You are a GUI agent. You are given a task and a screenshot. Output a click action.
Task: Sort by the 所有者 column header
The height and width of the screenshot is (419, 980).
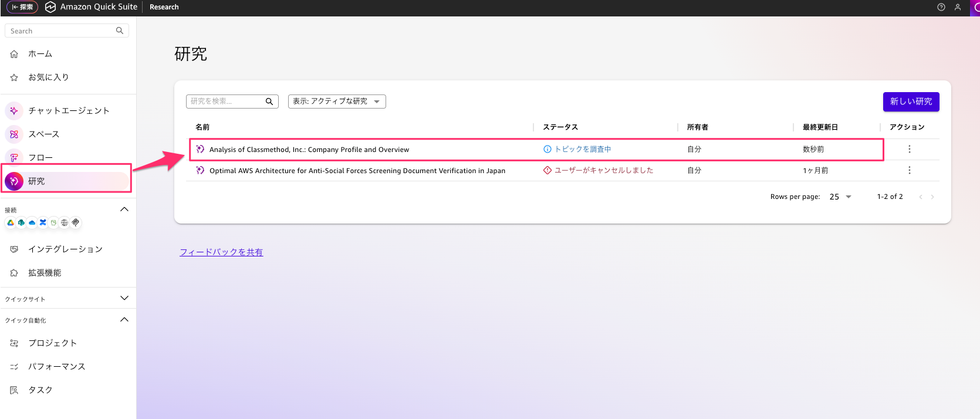(698, 127)
